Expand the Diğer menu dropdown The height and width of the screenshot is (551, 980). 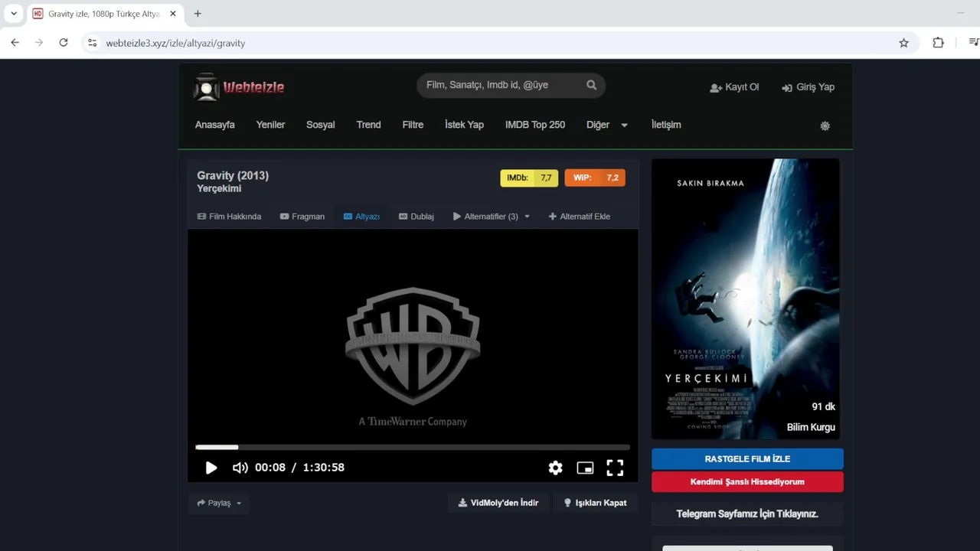point(607,125)
